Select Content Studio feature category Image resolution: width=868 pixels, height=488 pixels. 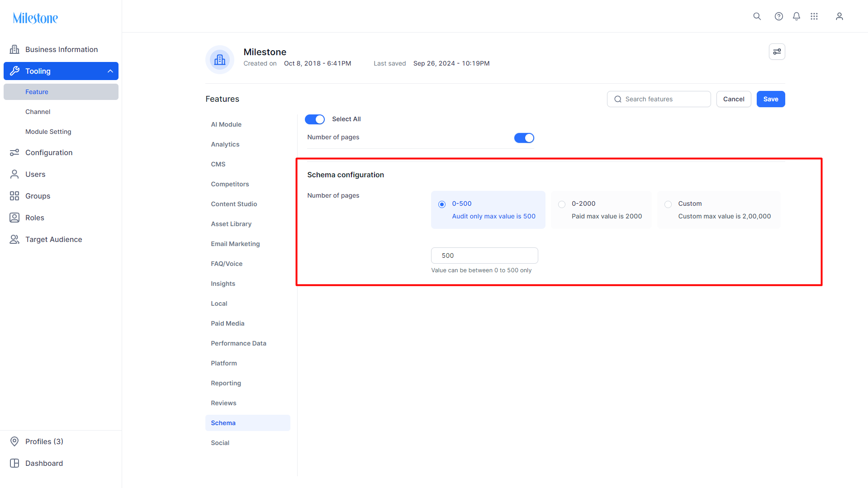248,204
